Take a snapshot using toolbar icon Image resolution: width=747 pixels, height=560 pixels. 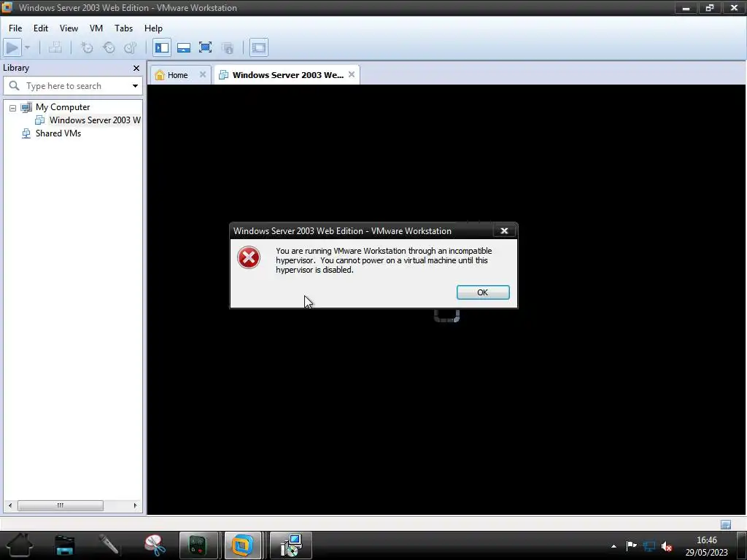coord(87,47)
